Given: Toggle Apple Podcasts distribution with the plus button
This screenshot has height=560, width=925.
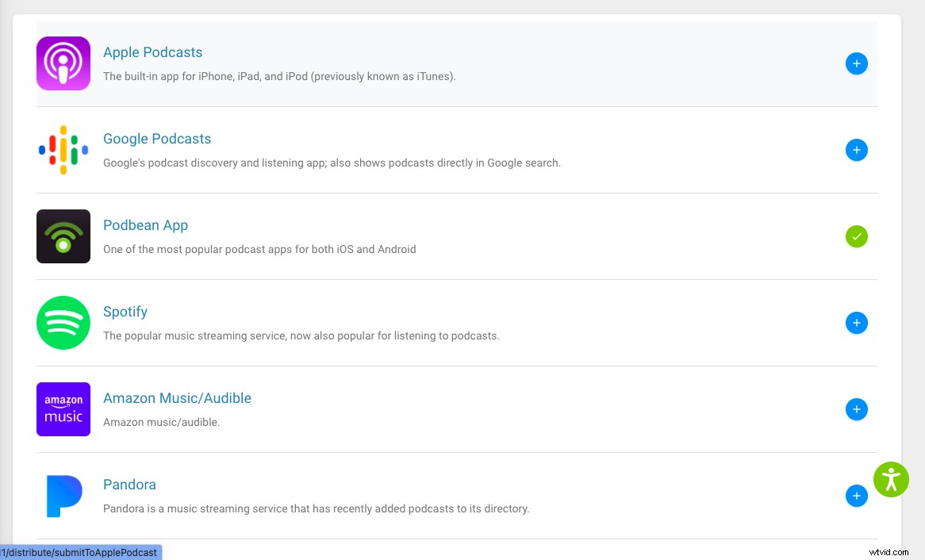Looking at the screenshot, I should click(x=857, y=63).
